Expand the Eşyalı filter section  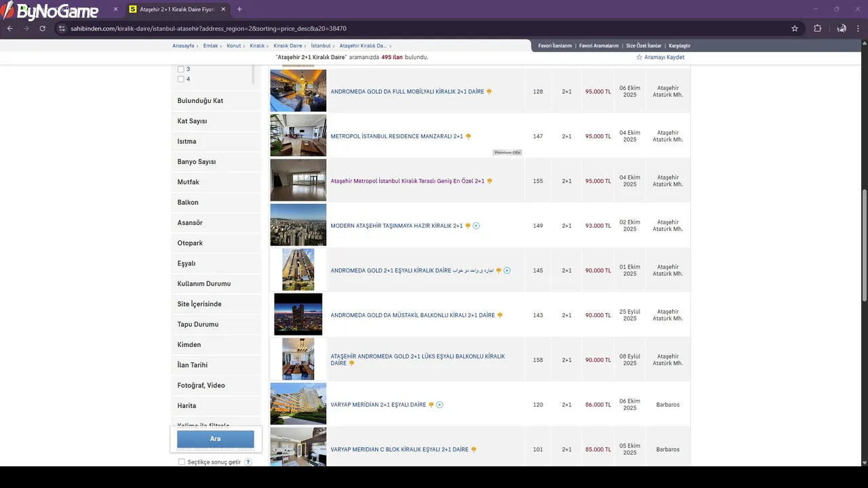click(216, 264)
